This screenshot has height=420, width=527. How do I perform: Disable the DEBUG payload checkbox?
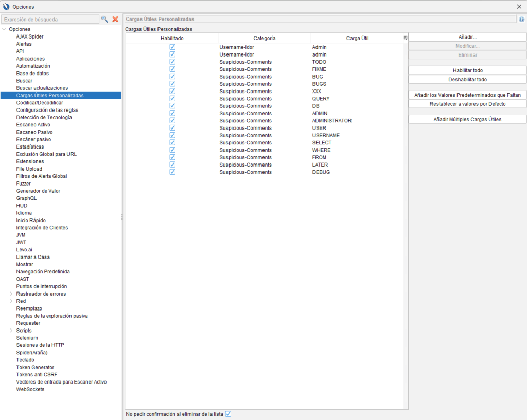pyautogui.click(x=172, y=172)
